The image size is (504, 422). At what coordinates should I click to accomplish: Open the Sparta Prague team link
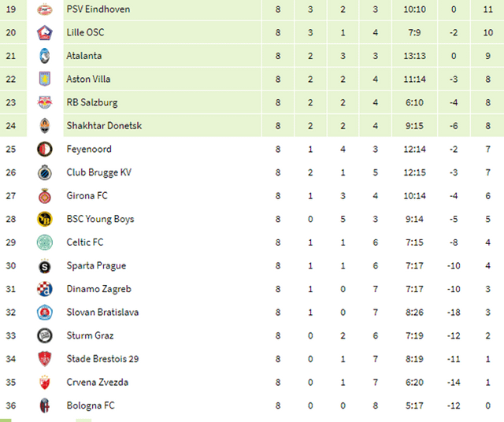coord(96,266)
